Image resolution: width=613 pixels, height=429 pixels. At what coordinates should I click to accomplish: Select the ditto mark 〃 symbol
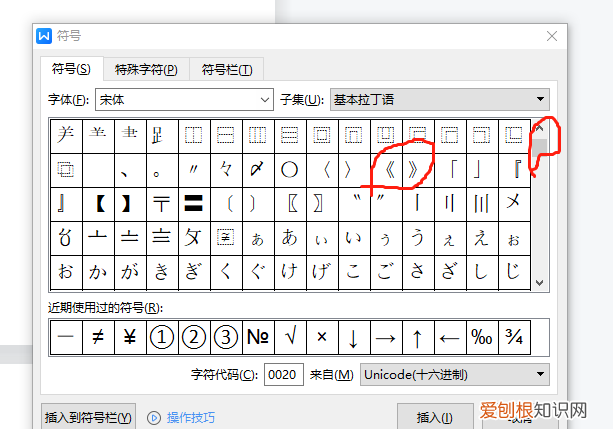pyautogui.click(x=195, y=170)
